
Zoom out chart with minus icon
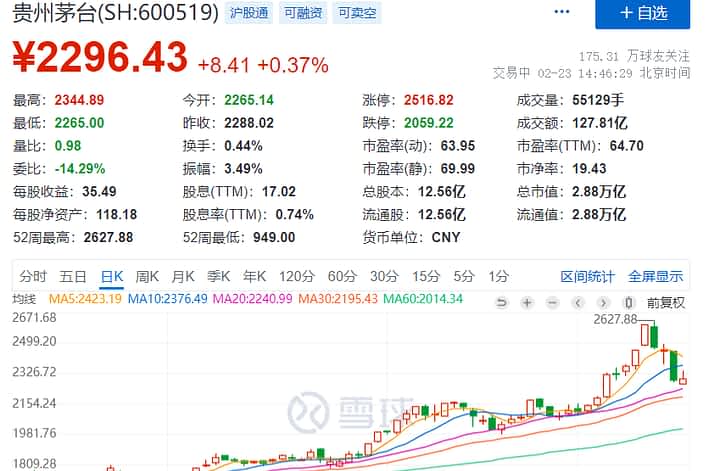(x=552, y=303)
